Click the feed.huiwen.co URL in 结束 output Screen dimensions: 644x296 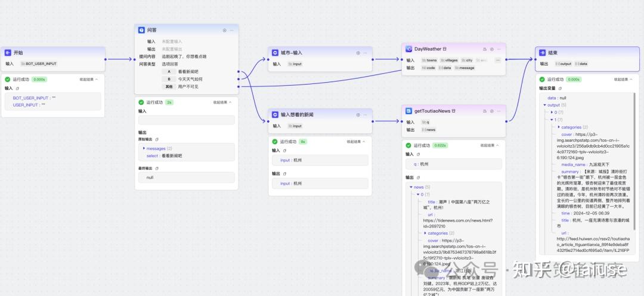pos(593,244)
